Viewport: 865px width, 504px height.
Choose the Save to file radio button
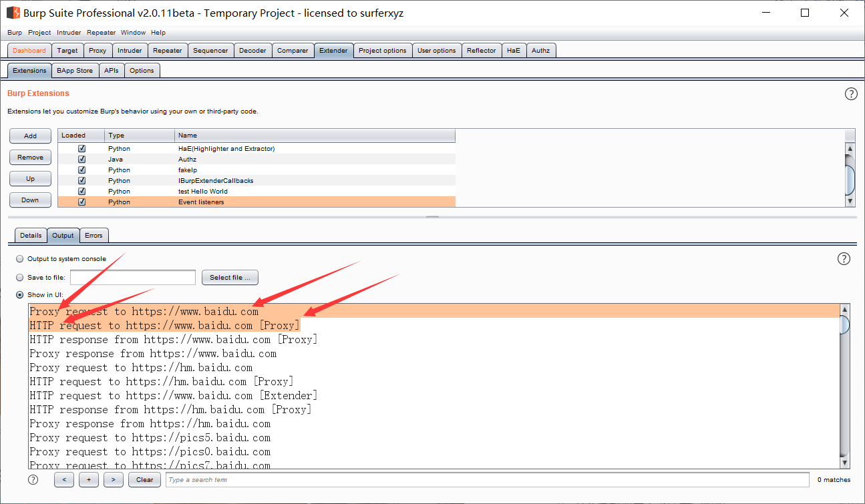tap(20, 278)
